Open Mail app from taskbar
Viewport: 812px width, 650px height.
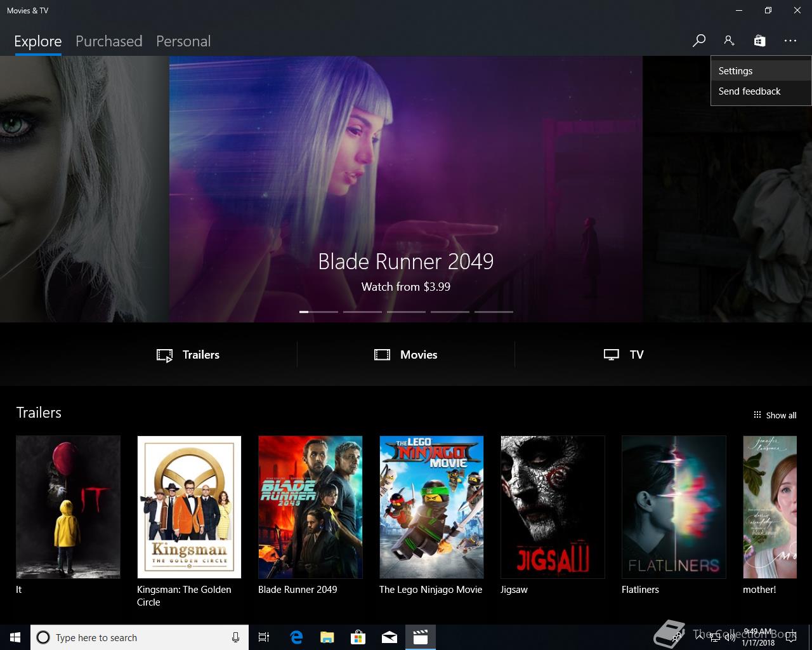[x=390, y=637]
